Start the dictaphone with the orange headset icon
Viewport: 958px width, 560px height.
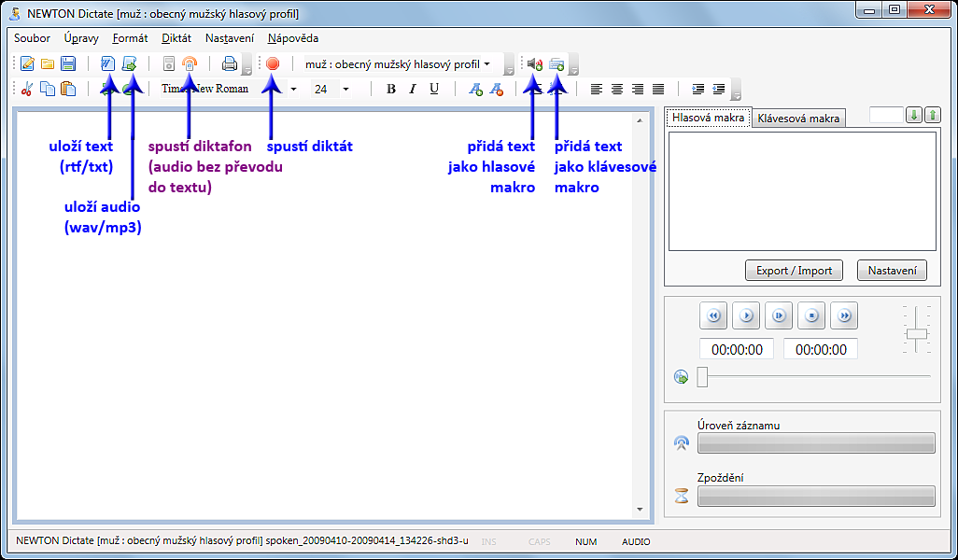(190, 63)
